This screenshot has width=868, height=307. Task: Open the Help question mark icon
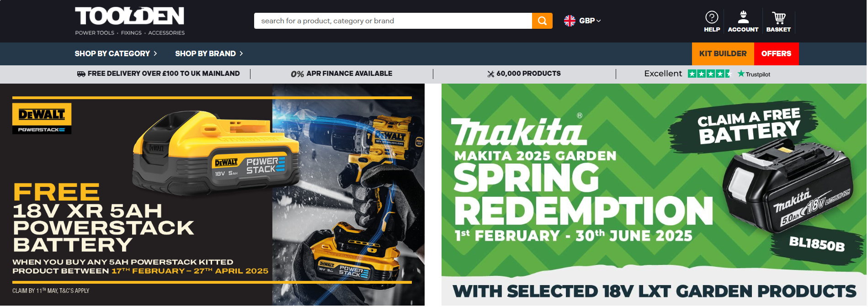click(712, 17)
